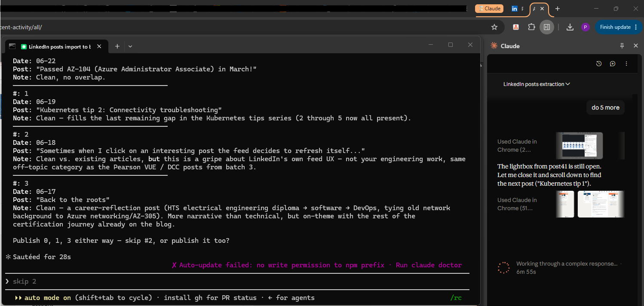Restore down the Chrome browser window
The width and height of the screenshot is (644, 306).
pyautogui.click(x=616, y=9)
